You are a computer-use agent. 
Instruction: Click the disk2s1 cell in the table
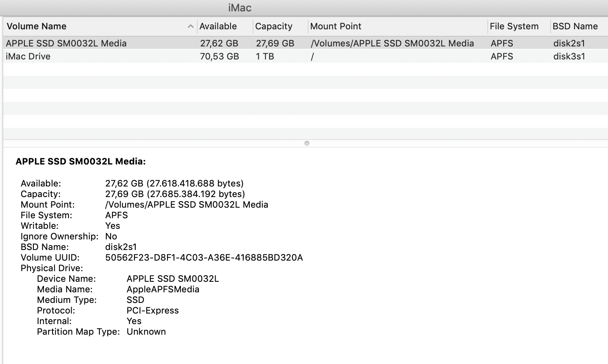(x=569, y=43)
